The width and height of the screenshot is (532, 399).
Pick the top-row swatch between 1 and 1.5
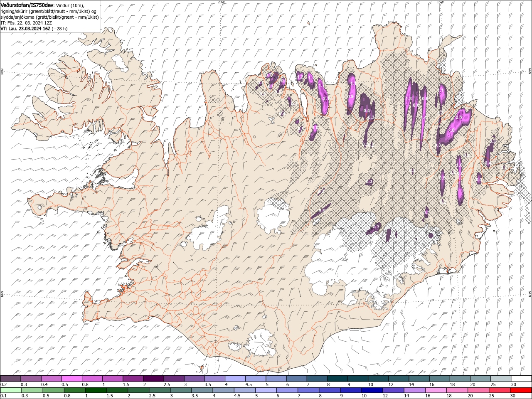[x=112, y=379]
